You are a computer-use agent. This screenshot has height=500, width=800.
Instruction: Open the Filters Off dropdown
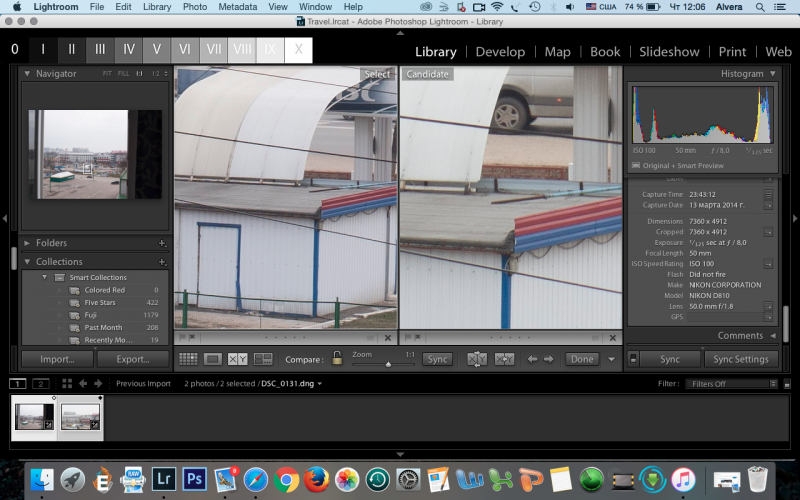click(732, 384)
